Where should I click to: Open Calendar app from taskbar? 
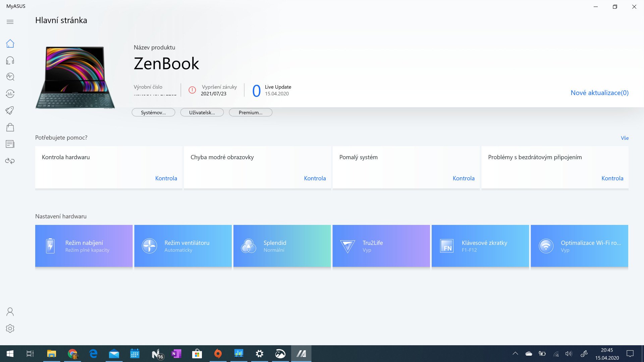pos(135,354)
